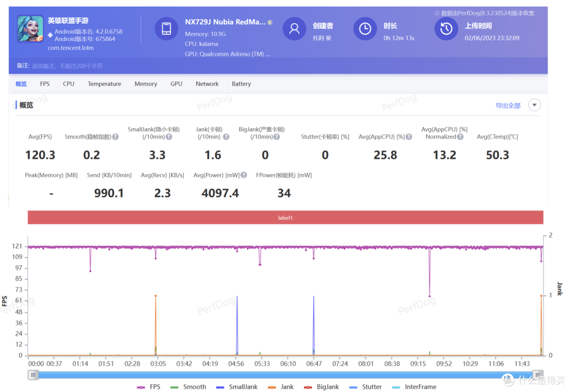This screenshot has height=392, width=570.
Task: Open help icon next to Jank metric
Action: (226, 137)
